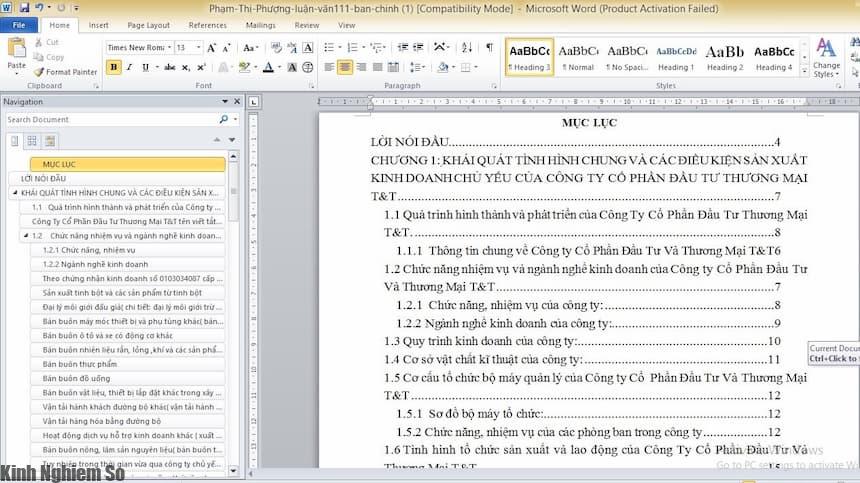Open the Change Case menu
The image size is (860, 483).
pos(250,48)
